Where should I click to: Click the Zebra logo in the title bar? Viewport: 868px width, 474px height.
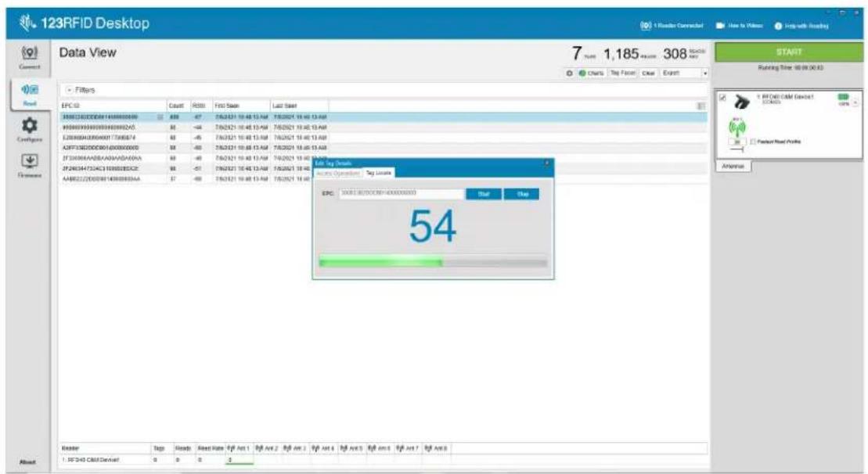[27, 23]
